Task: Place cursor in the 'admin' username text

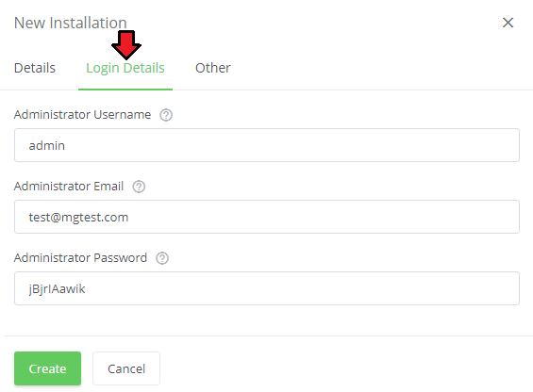Action: click(x=47, y=146)
